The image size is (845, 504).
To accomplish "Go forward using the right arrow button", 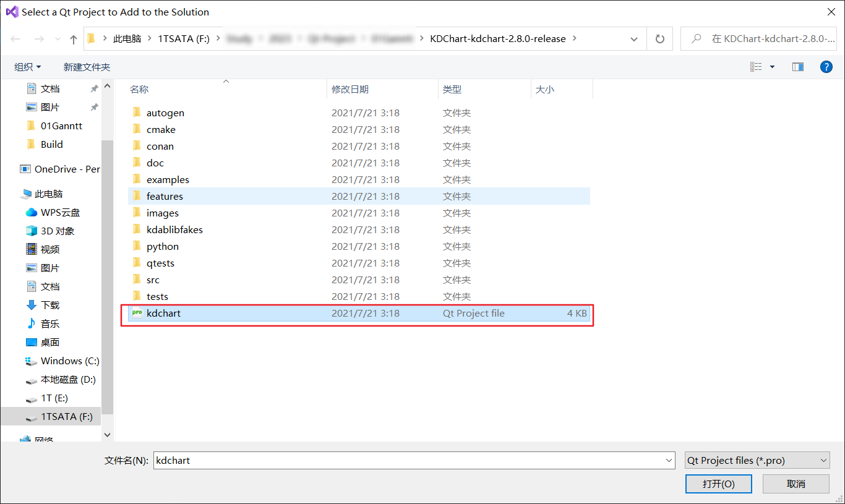I will 38,39.
